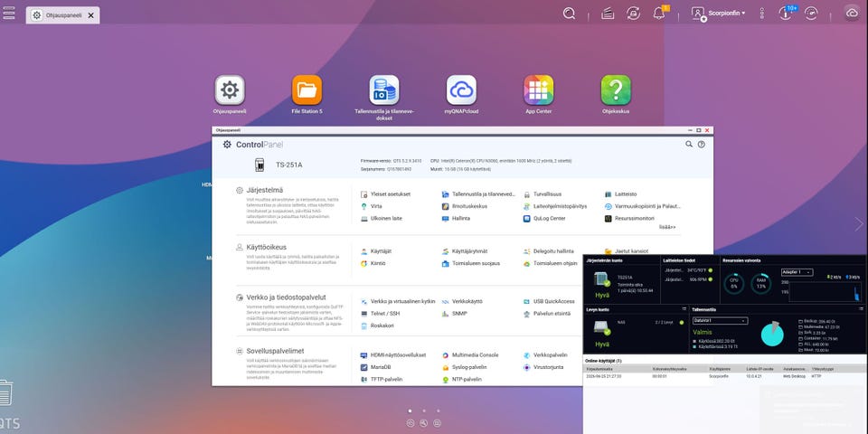Open TFTP-palvelin settings
Image resolution: width=868 pixels, height=434 pixels.
click(382, 379)
